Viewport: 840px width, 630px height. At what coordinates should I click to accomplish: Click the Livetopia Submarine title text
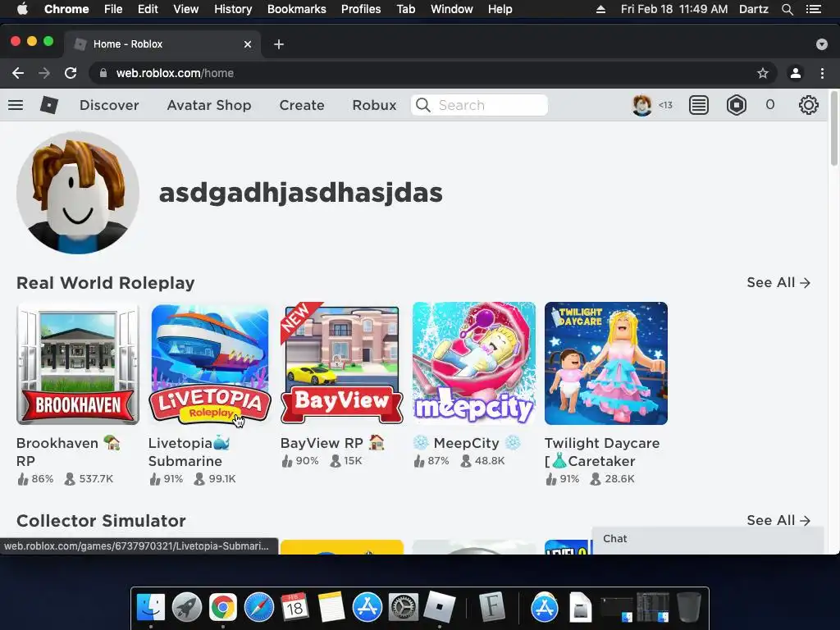[x=189, y=452]
